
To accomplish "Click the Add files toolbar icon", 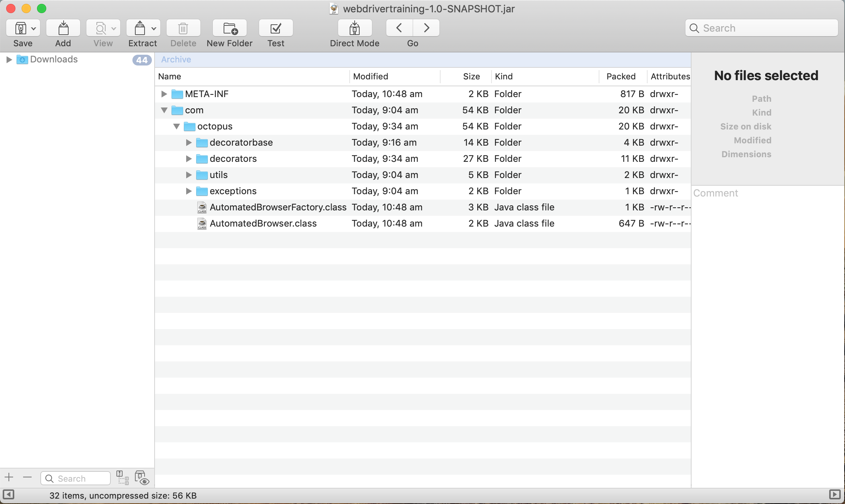I will point(63,28).
